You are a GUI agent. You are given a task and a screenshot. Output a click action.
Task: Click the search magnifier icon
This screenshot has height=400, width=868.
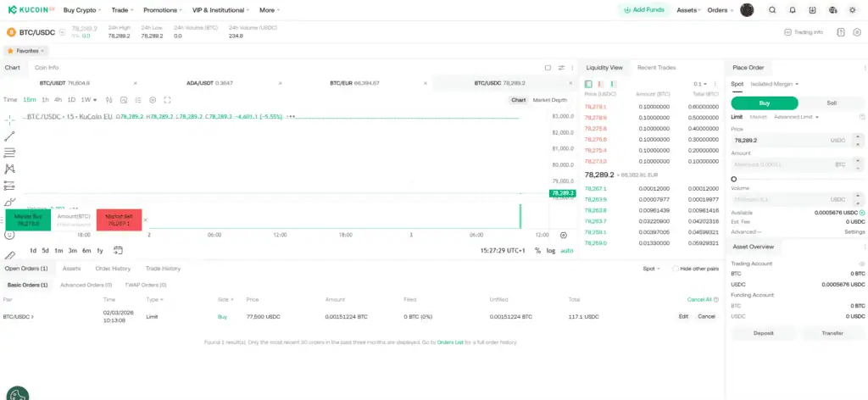771,10
